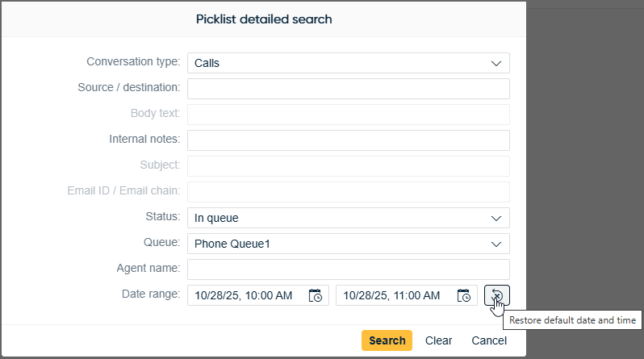Click the end date field 11:00 AM

click(393, 295)
